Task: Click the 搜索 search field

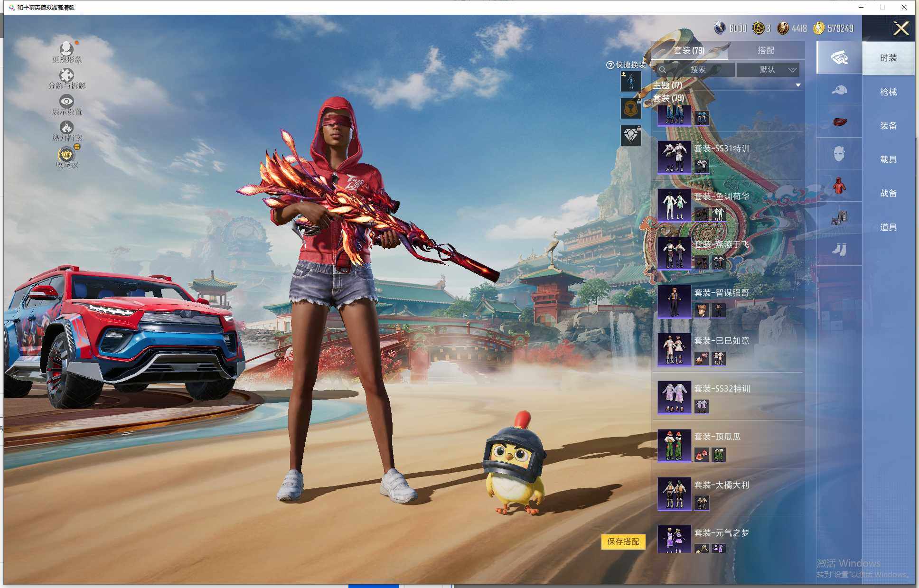Action: coord(697,70)
